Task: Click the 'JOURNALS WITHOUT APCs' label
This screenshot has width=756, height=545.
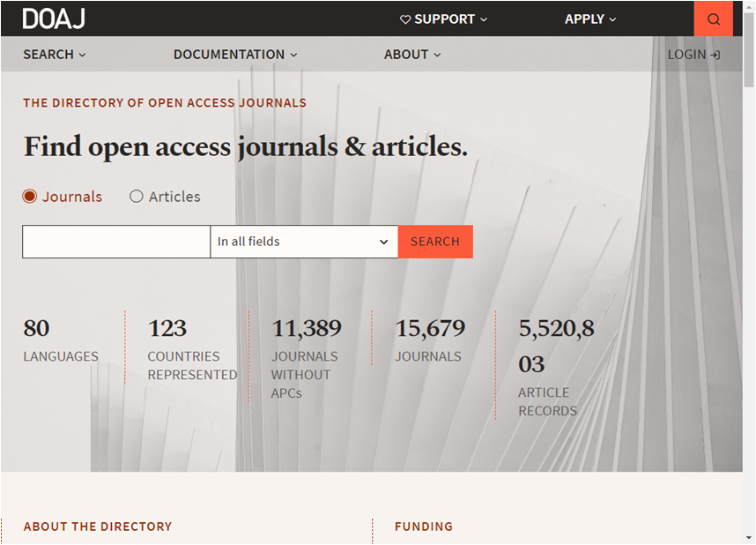Action: pyautogui.click(x=304, y=375)
